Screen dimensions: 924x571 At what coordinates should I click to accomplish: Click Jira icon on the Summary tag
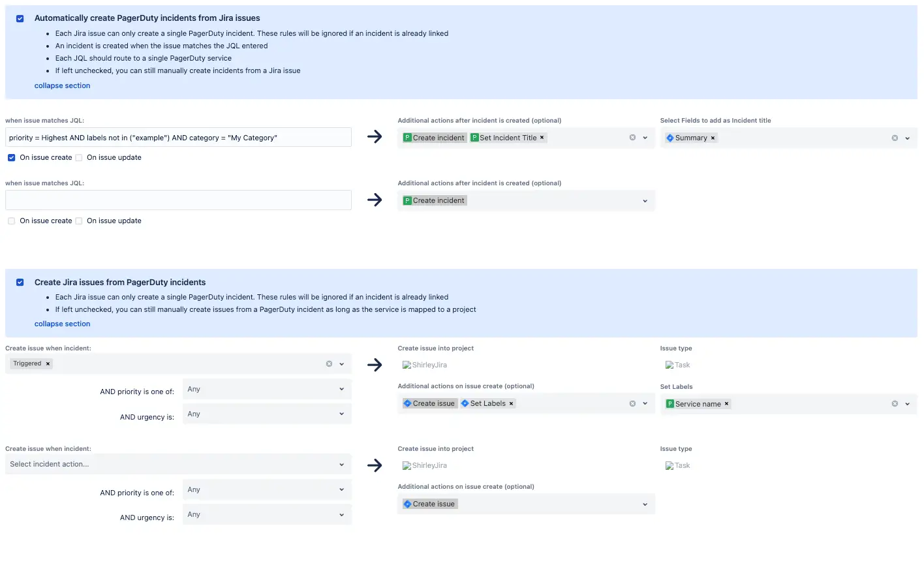[670, 138]
